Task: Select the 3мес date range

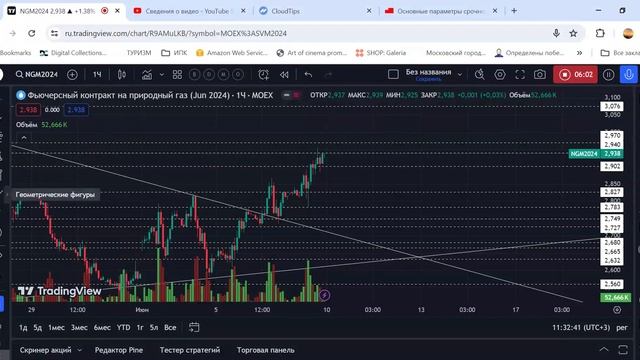Action: [x=79, y=327]
